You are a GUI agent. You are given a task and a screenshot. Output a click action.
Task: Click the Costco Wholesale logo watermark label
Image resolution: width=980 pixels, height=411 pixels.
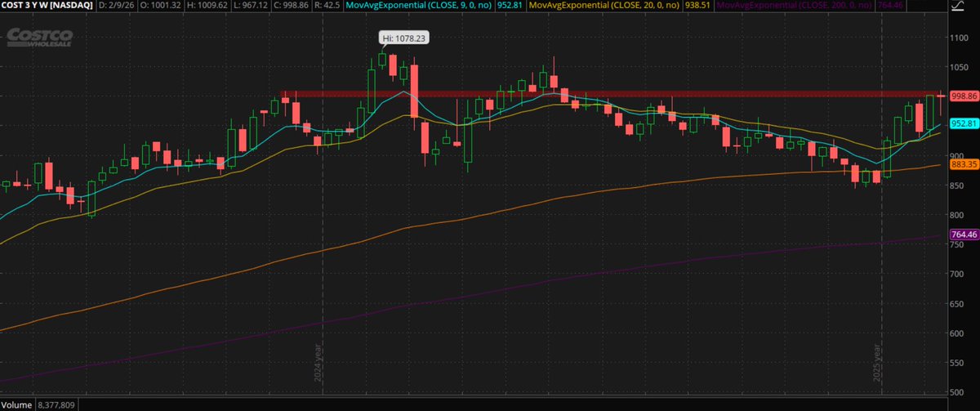pos(41,38)
